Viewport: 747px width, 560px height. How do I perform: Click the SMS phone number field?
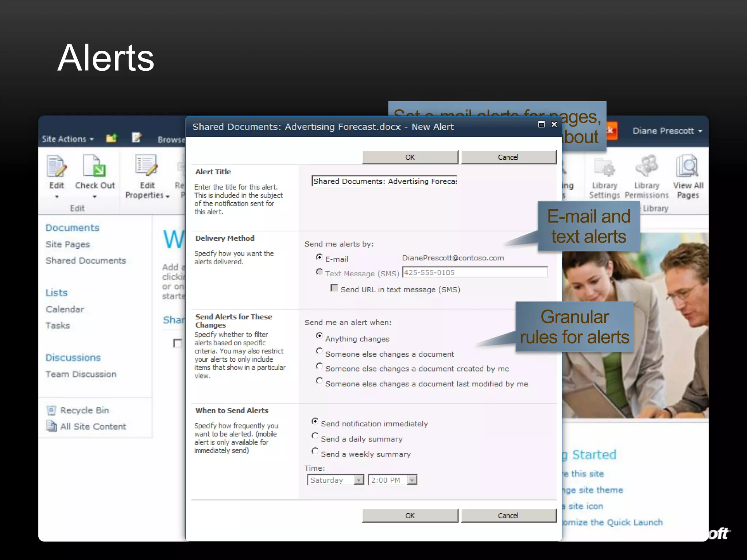pos(475,272)
